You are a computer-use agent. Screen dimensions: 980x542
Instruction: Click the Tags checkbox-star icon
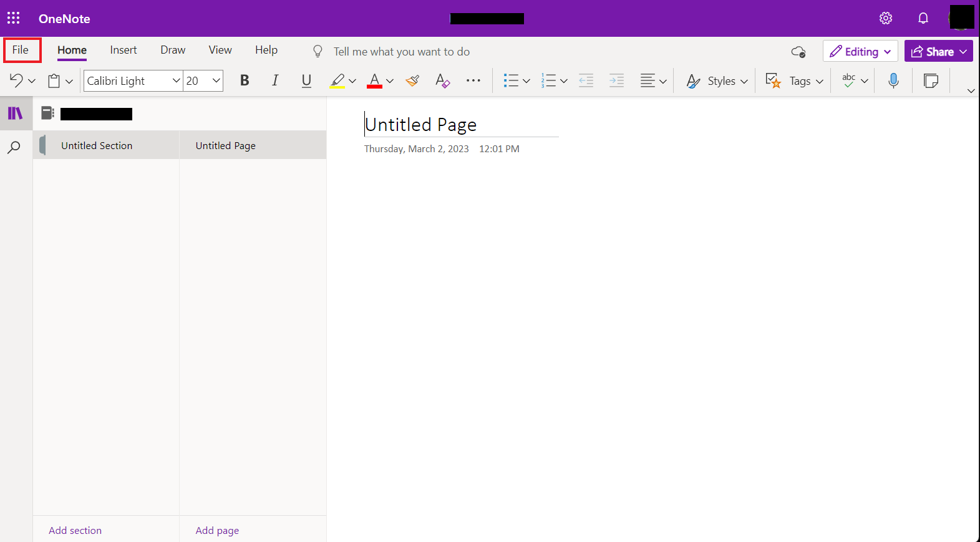point(773,80)
